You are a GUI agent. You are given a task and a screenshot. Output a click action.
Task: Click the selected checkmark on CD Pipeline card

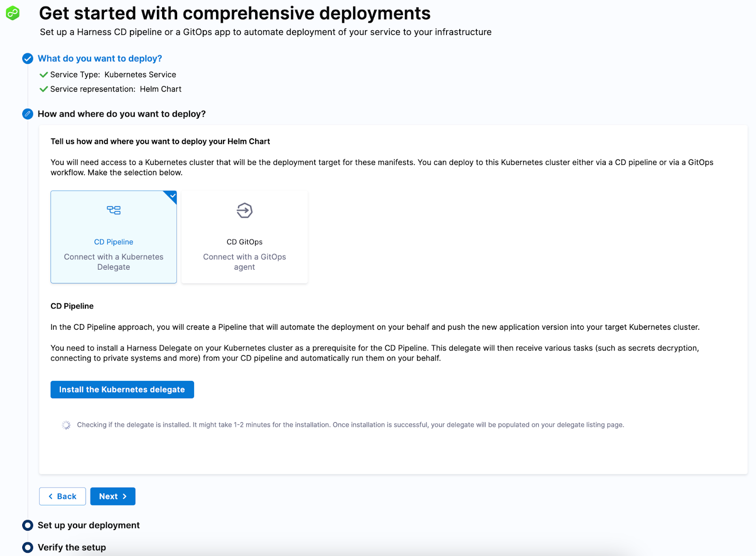point(172,196)
